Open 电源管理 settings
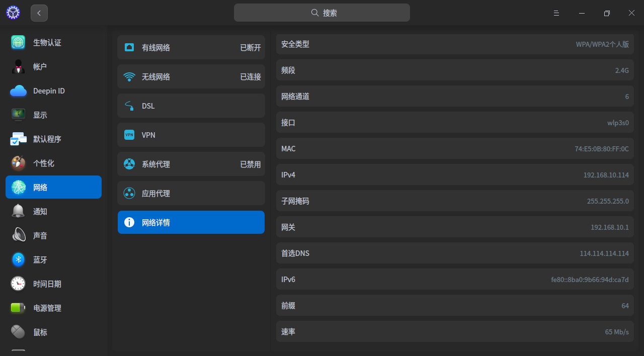This screenshot has height=356, width=644. [x=47, y=308]
